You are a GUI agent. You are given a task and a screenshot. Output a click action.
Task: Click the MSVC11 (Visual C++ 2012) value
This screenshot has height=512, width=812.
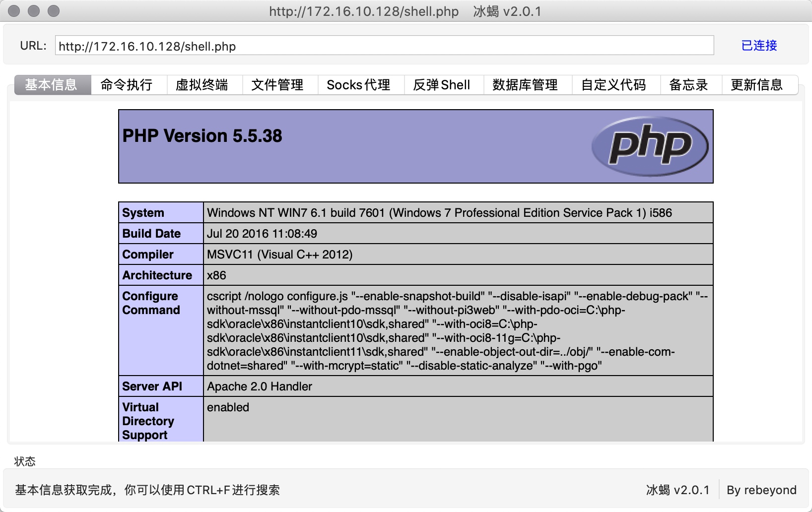point(280,255)
